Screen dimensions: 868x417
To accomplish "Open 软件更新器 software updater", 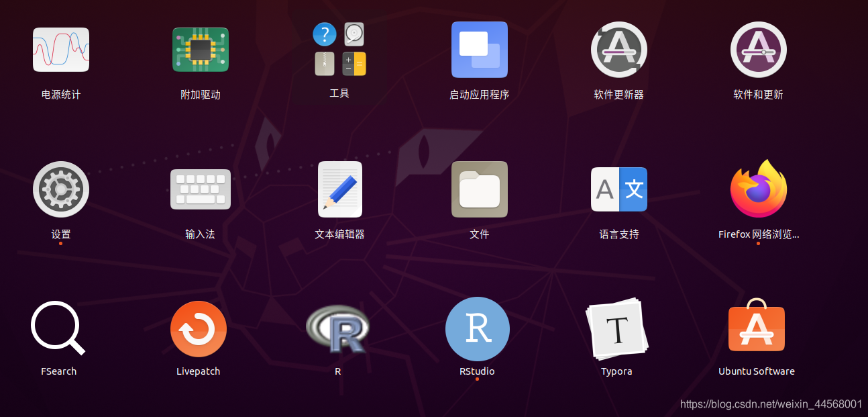I will 619,50.
